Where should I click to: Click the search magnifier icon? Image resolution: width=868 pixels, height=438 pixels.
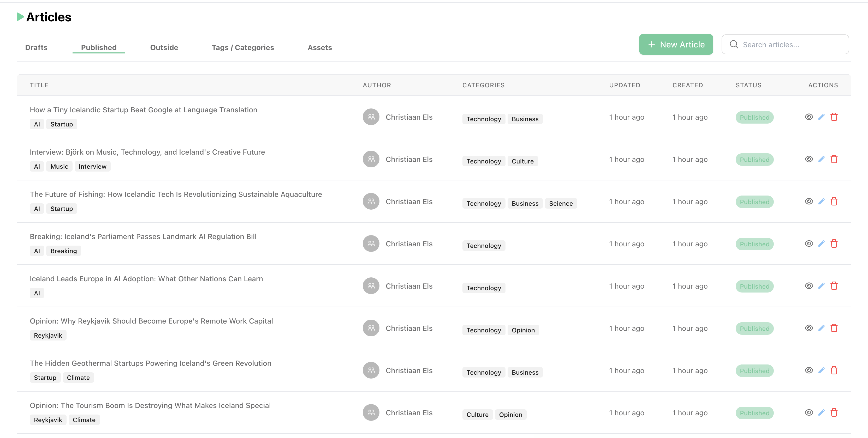click(x=734, y=44)
